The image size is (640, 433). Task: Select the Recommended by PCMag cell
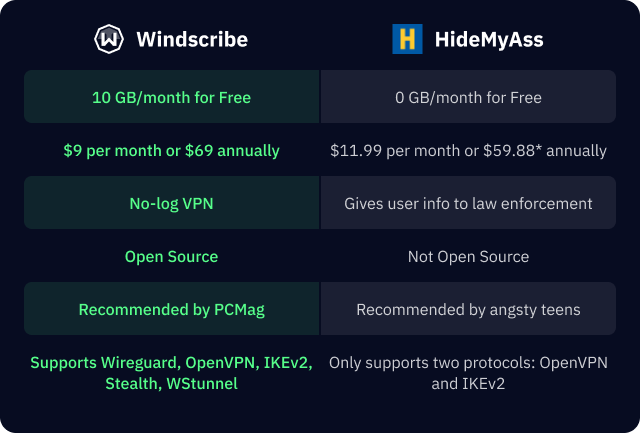click(x=171, y=309)
